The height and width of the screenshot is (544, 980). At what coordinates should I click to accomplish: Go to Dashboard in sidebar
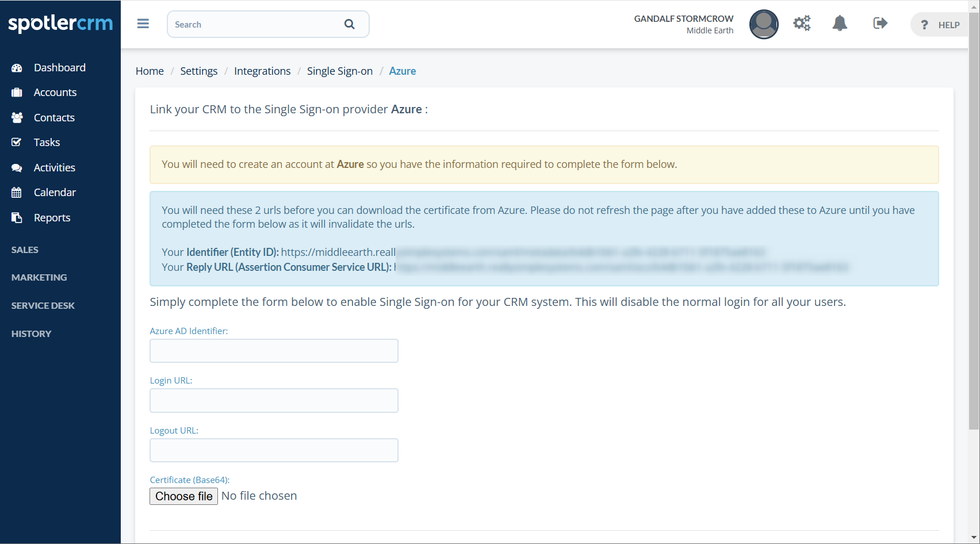[x=60, y=68]
